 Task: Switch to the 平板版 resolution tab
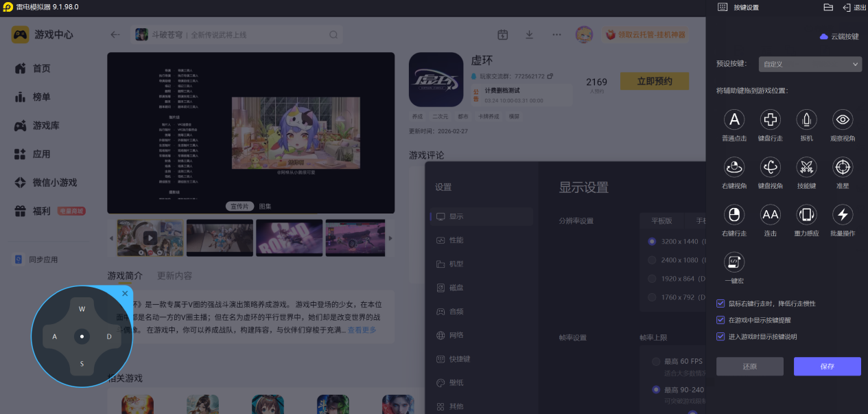(661, 220)
